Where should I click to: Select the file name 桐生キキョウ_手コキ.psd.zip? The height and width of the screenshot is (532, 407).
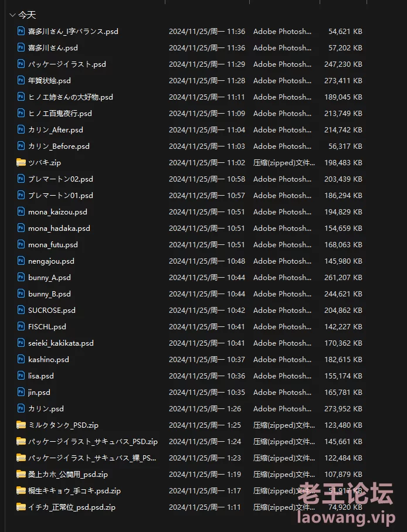click(x=74, y=490)
